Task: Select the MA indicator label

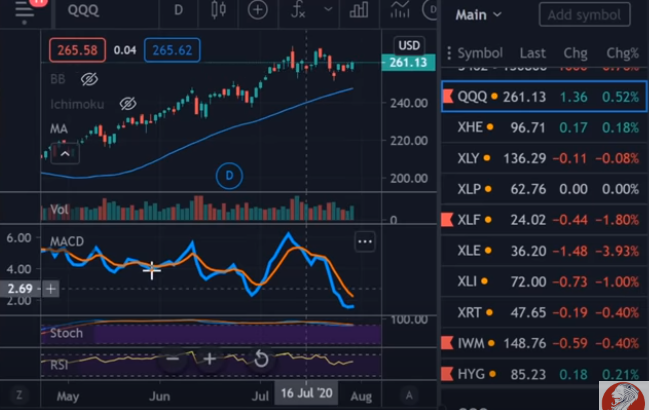Action: point(59,129)
